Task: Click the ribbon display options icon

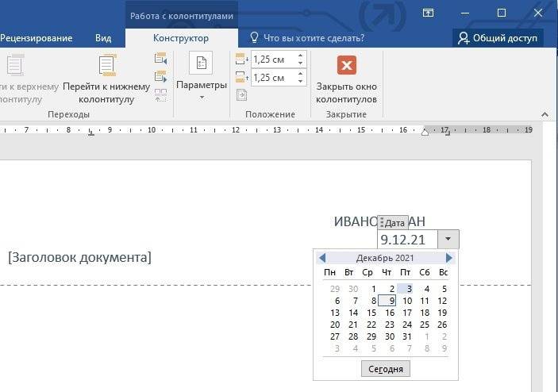Action: point(428,13)
